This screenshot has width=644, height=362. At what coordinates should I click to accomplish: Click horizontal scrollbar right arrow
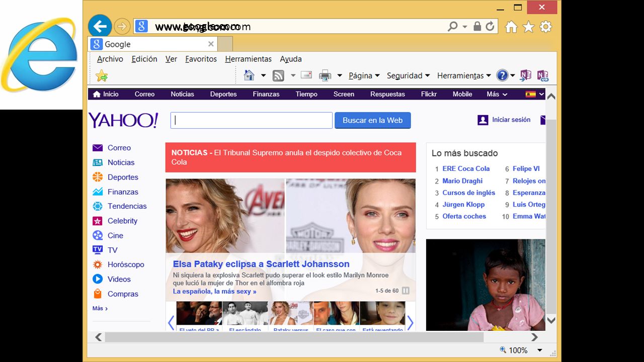(x=535, y=337)
